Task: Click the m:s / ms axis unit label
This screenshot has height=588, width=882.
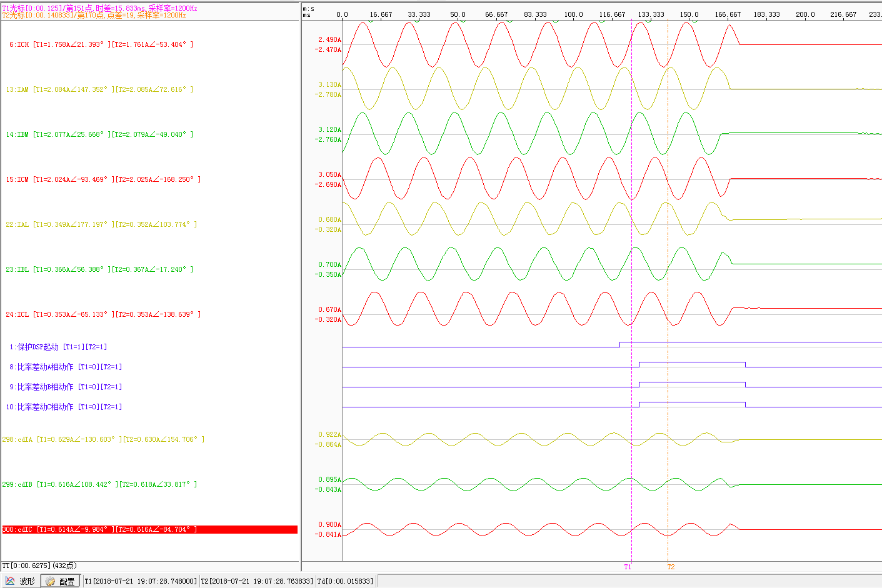Action: [308, 12]
